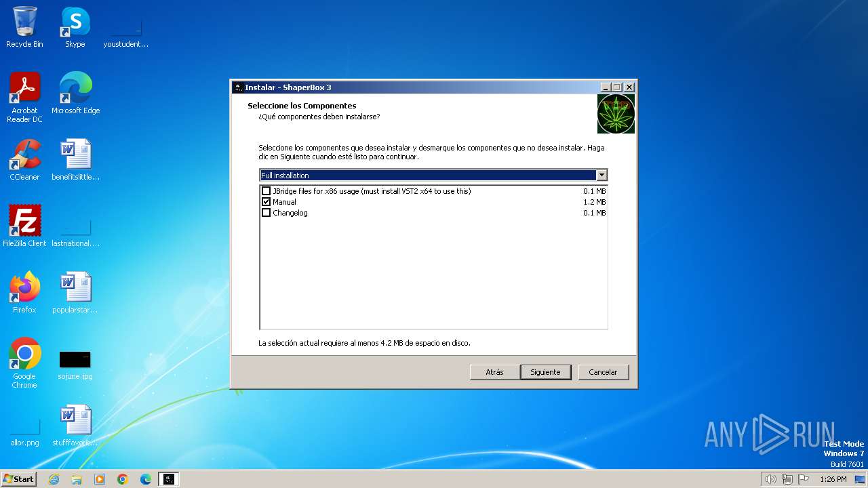Minimize the ShaperBox installer window
The height and width of the screenshot is (488, 868).
(605, 87)
